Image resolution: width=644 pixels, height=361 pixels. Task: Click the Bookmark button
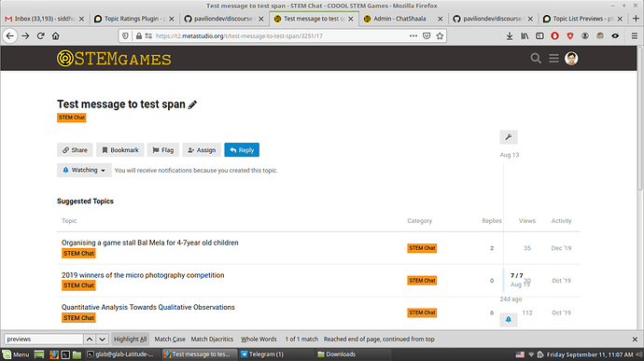point(119,150)
